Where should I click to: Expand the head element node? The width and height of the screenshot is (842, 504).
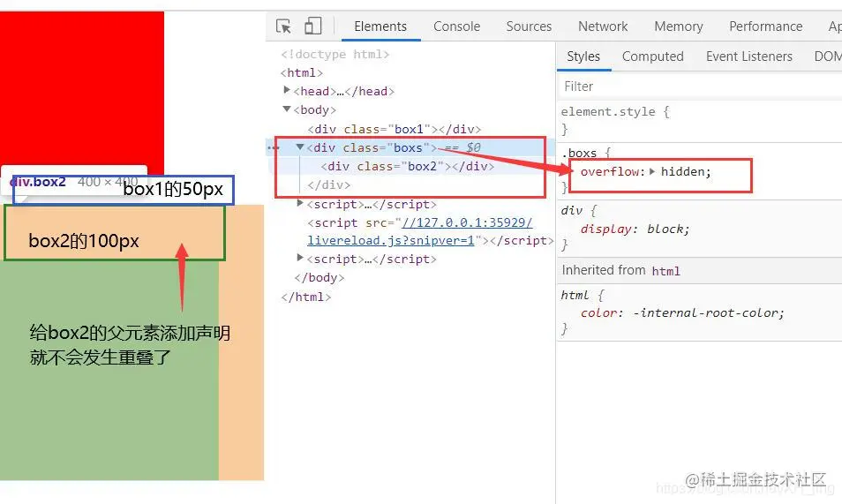coord(287,90)
